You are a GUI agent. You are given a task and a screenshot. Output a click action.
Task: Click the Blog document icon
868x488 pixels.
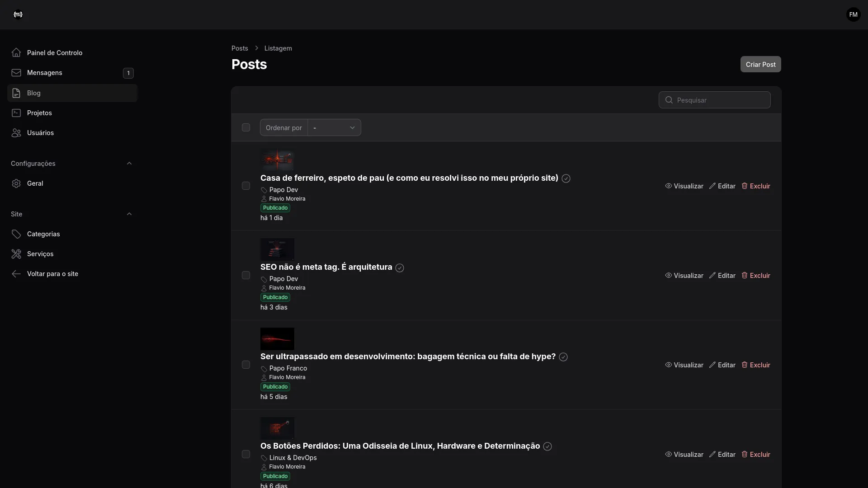click(x=16, y=93)
